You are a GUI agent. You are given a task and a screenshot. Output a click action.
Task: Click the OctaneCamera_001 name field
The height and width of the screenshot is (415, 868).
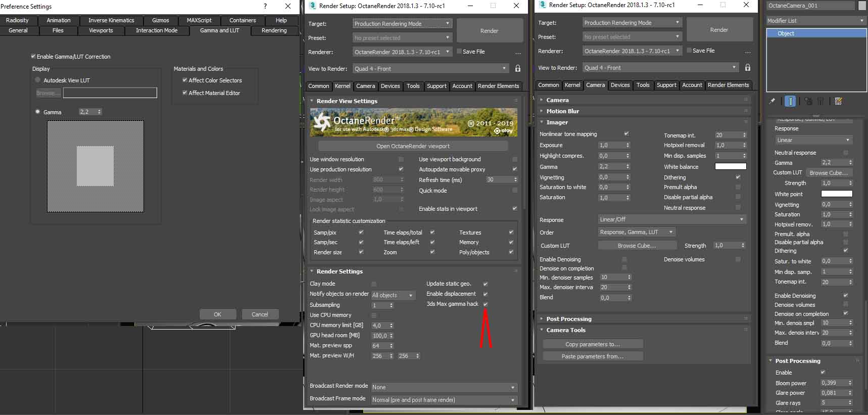pyautogui.click(x=811, y=6)
